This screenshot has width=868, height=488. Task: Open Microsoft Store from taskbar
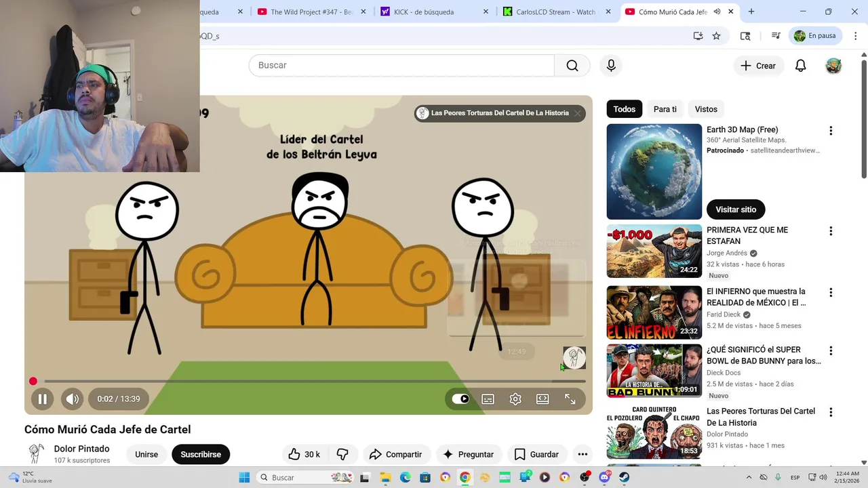pyautogui.click(x=425, y=478)
